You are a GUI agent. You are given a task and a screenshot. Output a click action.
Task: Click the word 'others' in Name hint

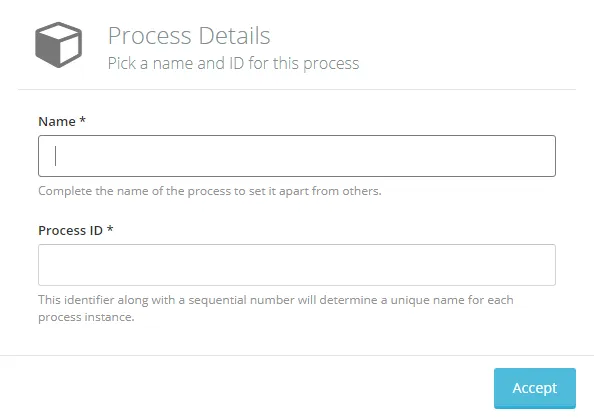(x=361, y=191)
